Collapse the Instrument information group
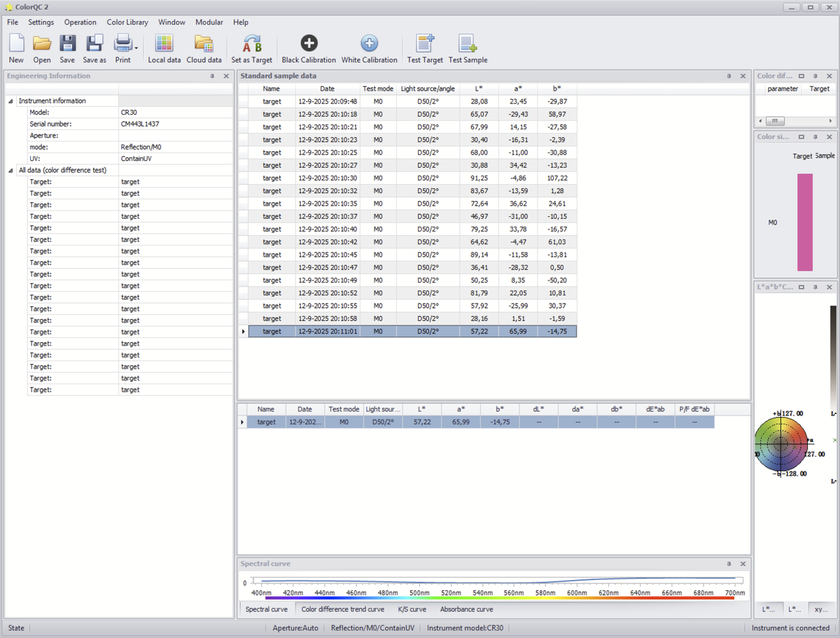840x638 pixels. [10, 101]
